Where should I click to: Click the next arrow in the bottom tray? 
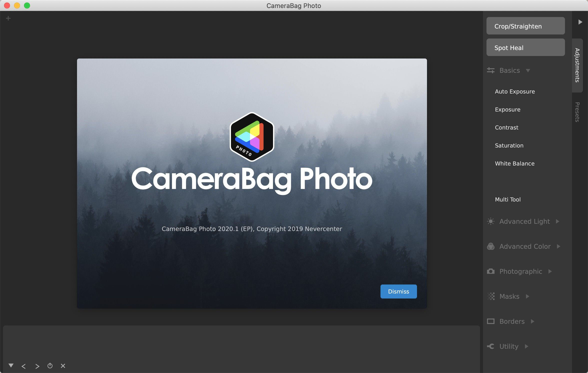(37, 366)
